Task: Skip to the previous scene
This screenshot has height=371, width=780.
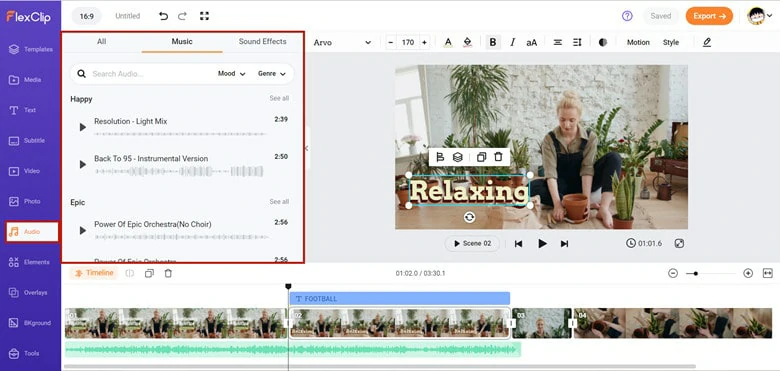Action: pyautogui.click(x=518, y=244)
